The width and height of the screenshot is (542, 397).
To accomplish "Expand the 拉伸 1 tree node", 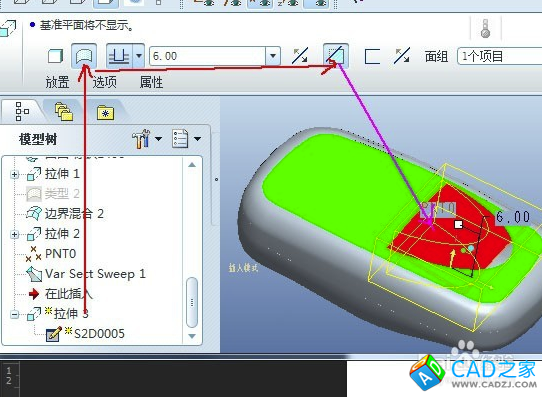I will tap(15, 174).
